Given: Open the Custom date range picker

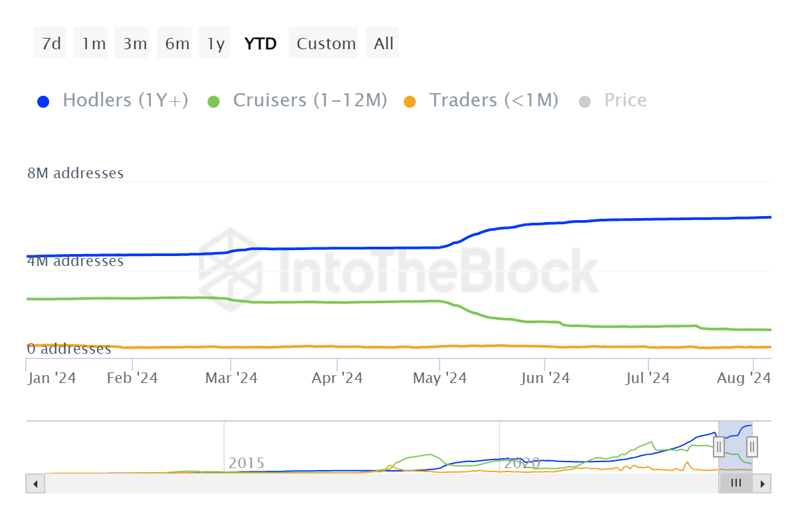Looking at the screenshot, I should [326, 44].
